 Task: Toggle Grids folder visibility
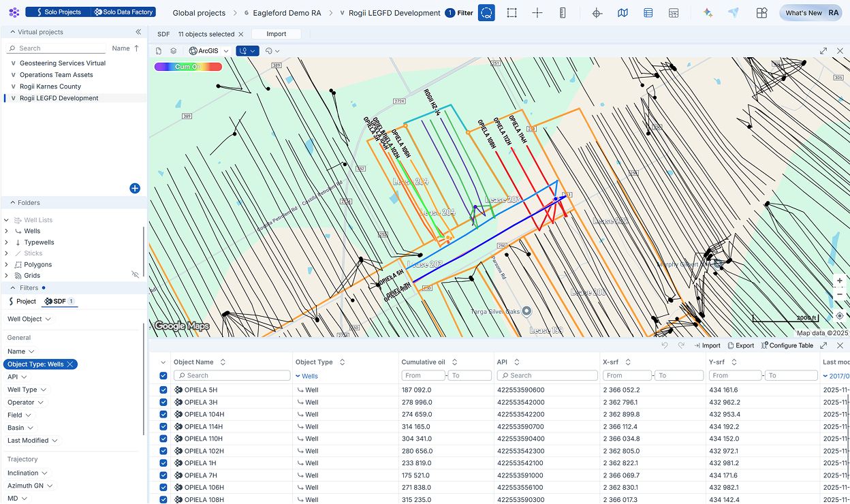135,275
